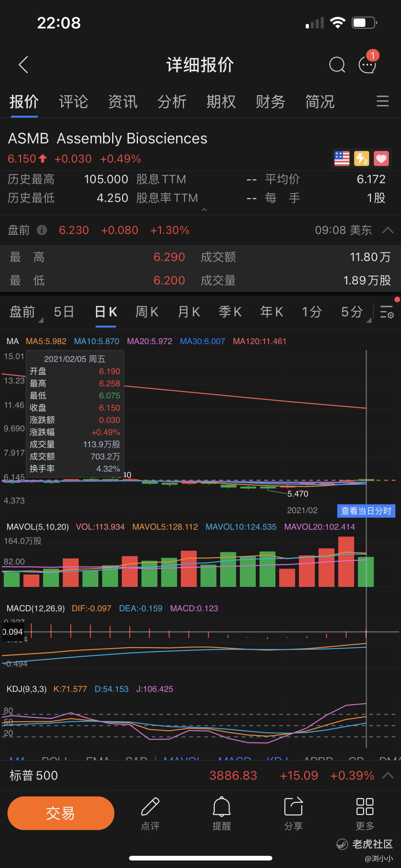Screen dimensions: 401x868
Task: Expand the 标普 500 index bar chevron
Action: point(388,775)
